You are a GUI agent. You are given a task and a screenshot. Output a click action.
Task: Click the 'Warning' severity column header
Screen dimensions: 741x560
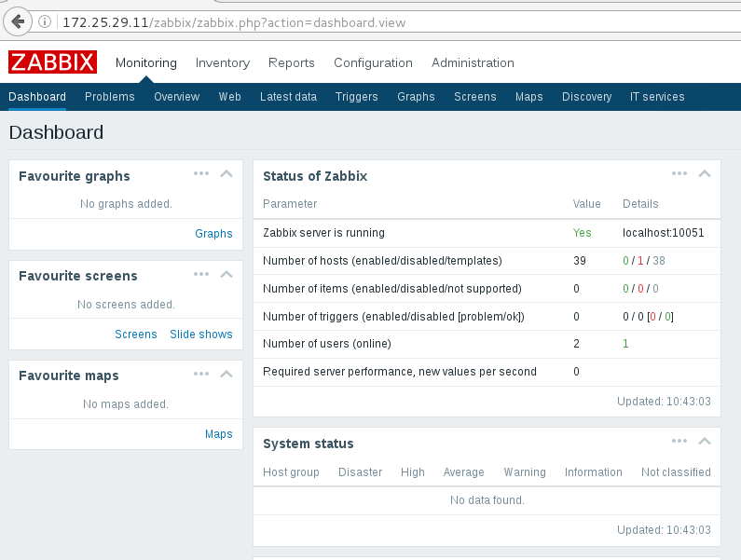pos(525,472)
